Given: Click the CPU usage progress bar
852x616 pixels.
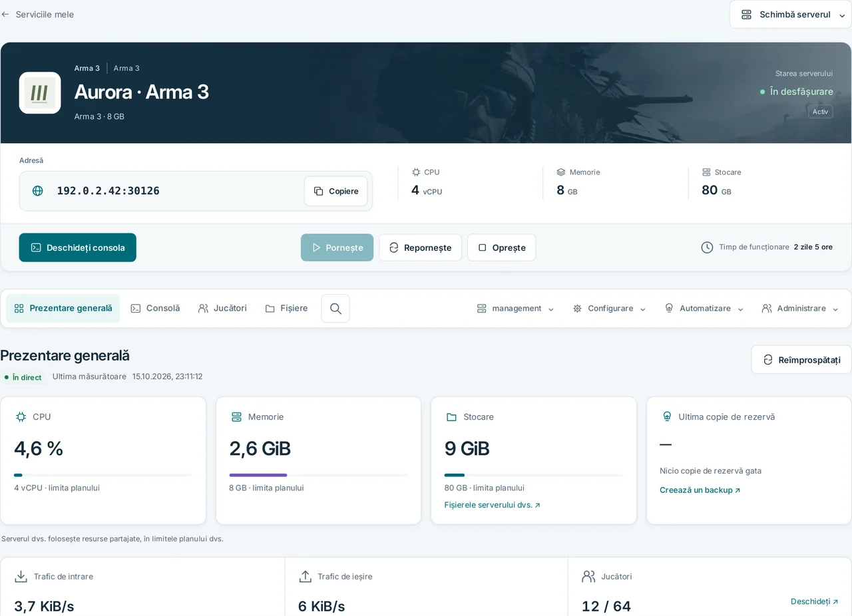Looking at the screenshot, I should 103,475.
